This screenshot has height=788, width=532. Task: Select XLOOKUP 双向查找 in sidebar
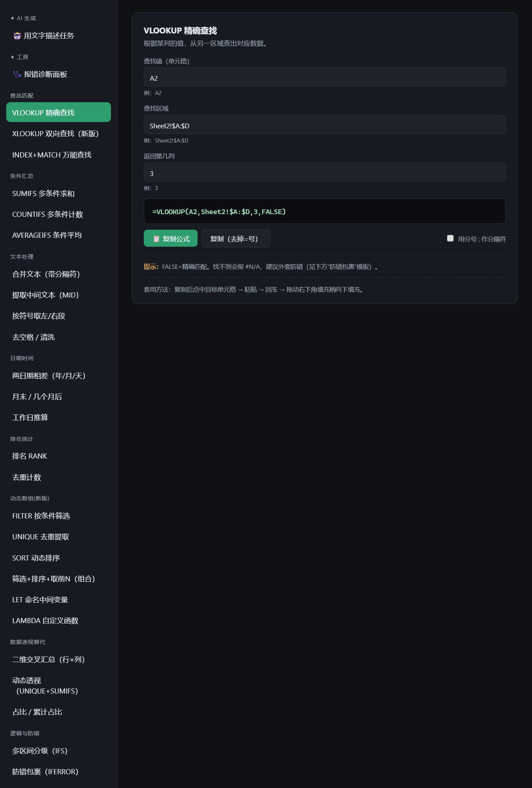pyautogui.click(x=59, y=134)
